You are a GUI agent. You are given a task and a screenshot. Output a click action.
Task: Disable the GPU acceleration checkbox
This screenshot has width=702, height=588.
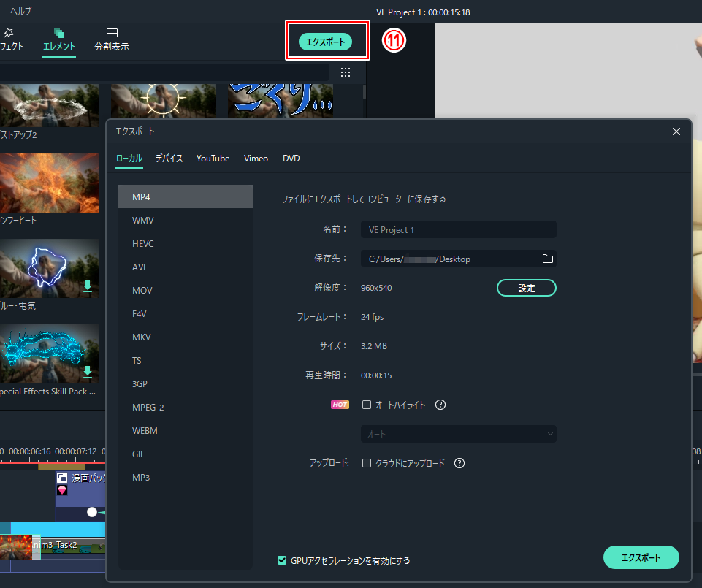coord(282,560)
